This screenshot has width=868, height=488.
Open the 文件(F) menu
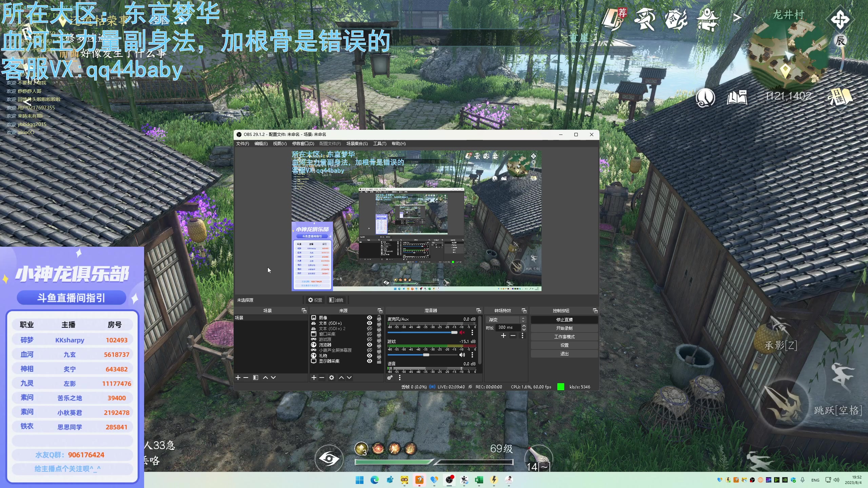(242, 144)
